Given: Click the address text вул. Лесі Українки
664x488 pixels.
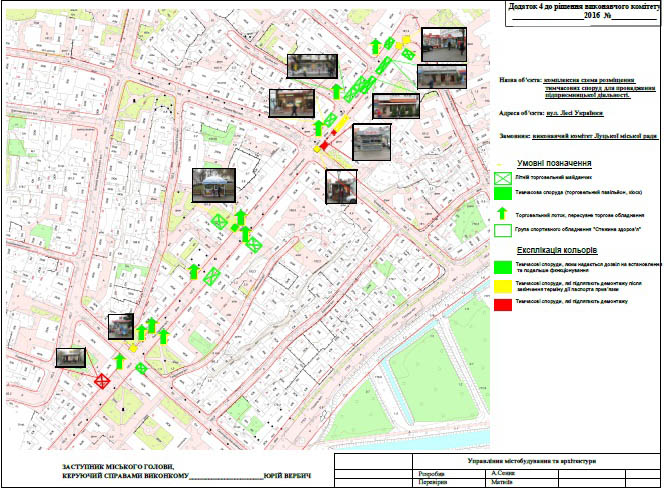Looking at the screenshot, I should [x=574, y=113].
